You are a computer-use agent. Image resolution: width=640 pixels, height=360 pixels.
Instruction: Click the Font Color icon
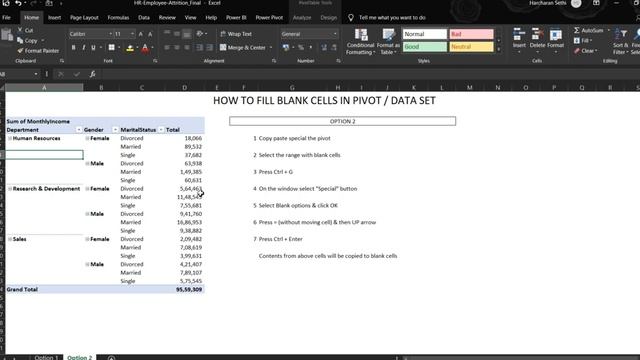pyautogui.click(x=145, y=48)
